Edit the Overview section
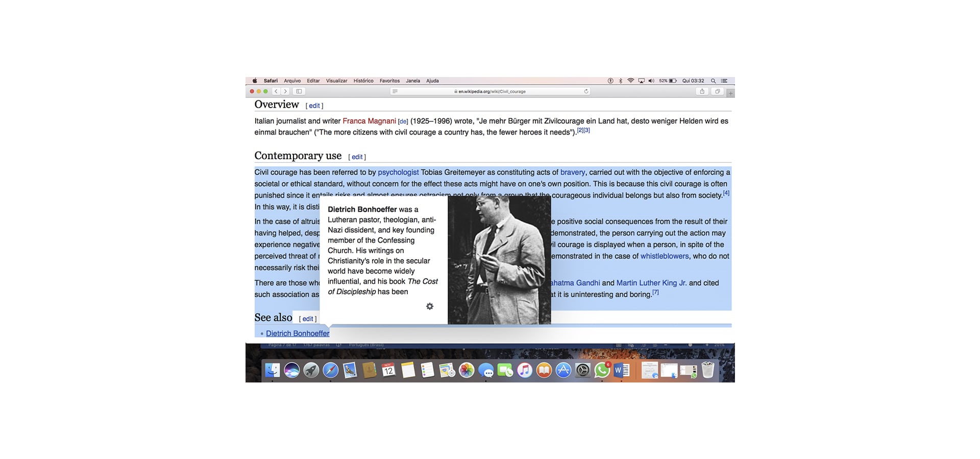This screenshot has width=980, height=459. pos(314,106)
